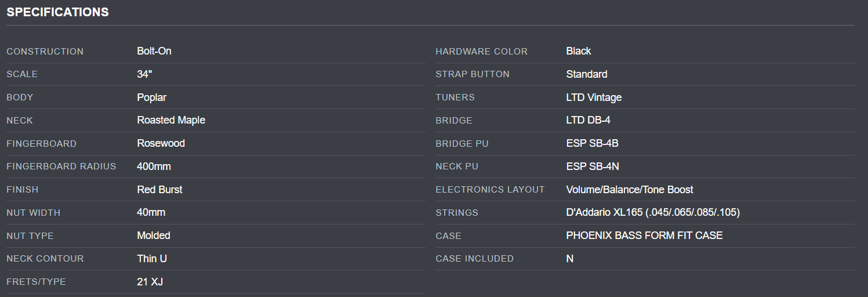868x297 pixels.
Task: Click the PHOENIX BASS FORM FIT CASE text
Action: click(644, 236)
